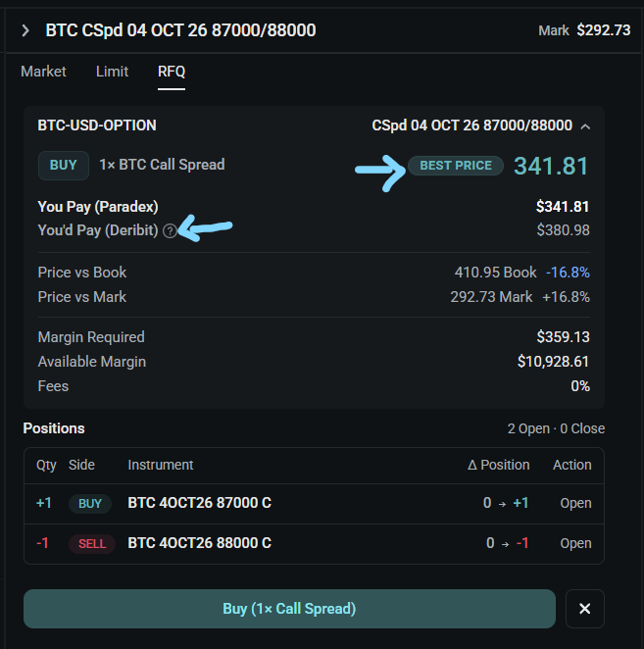This screenshot has width=644, height=649.
Task: Click Buy (1× Call Spread) button
Action: point(289,609)
